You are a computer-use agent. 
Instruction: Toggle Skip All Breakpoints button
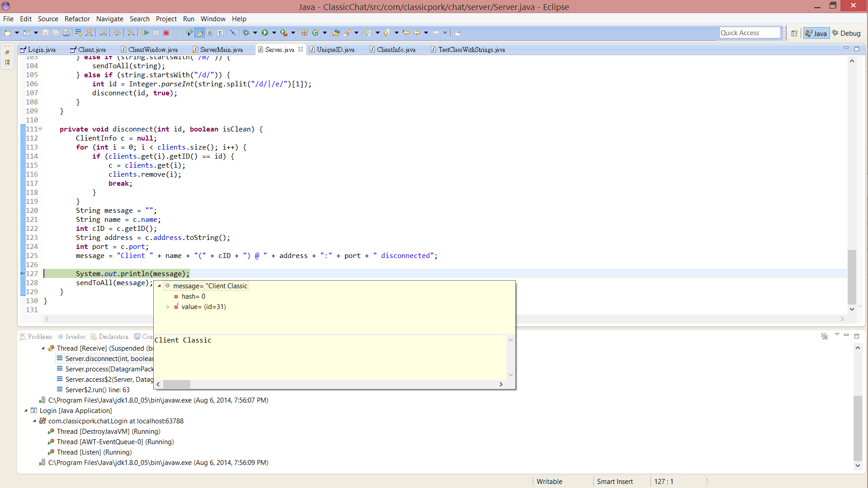click(233, 33)
